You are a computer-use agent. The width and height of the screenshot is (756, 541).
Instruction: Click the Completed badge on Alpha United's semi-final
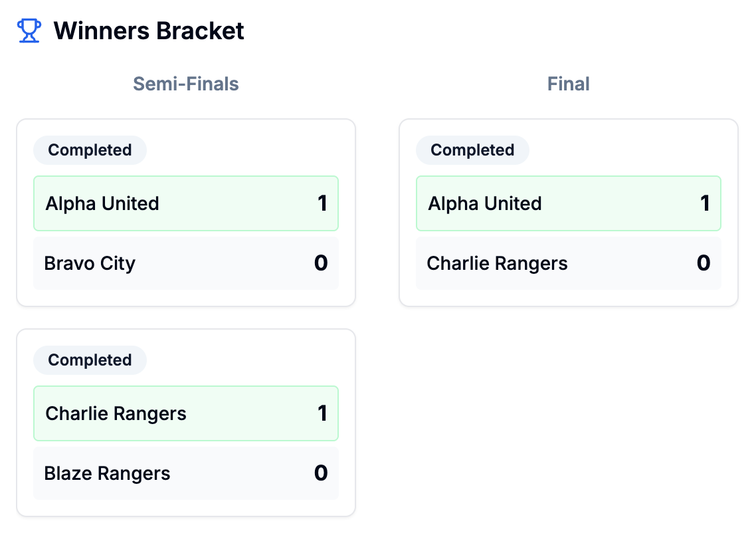[90, 150]
